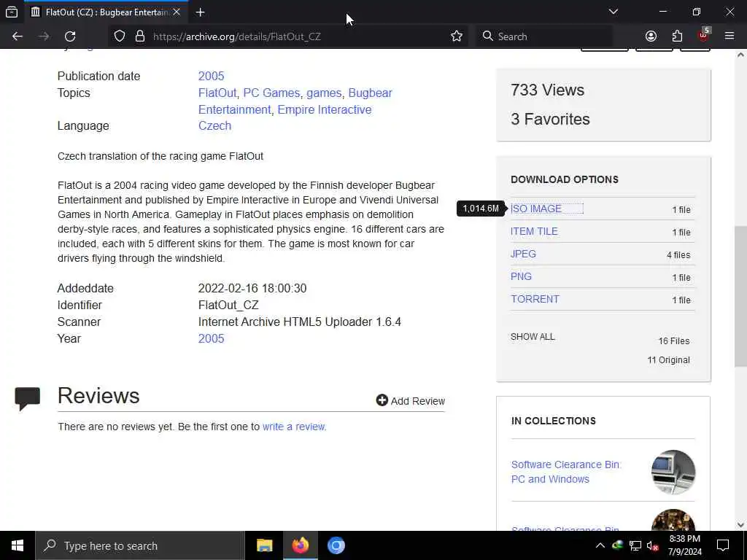Click the taskbar search box
This screenshot has width=747, height=560.
(x=140, y=545)
